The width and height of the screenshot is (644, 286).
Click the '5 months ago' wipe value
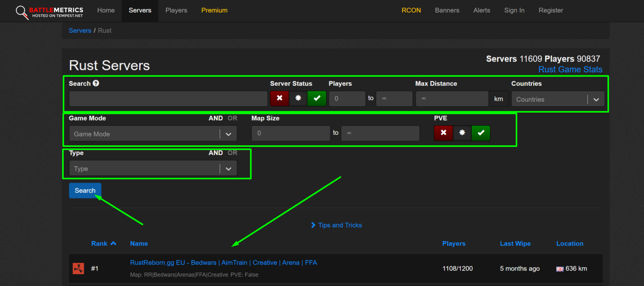[520, 268]
